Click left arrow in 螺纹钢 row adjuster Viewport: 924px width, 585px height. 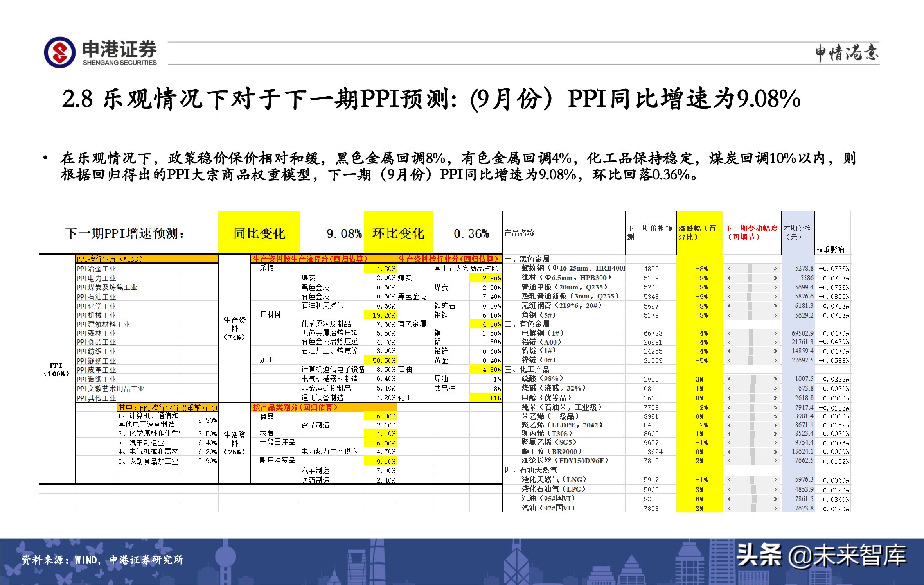(729, 269)
